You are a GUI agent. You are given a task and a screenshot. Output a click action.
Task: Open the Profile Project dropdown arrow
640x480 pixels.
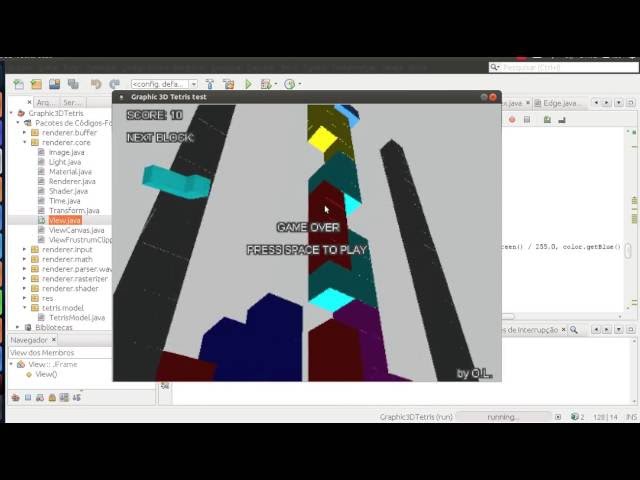point(300,84)
